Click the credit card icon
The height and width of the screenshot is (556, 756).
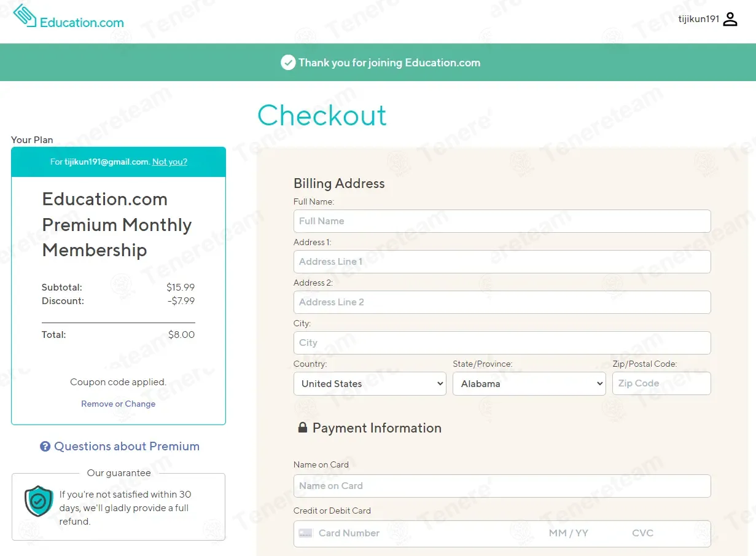coord(305,533)
